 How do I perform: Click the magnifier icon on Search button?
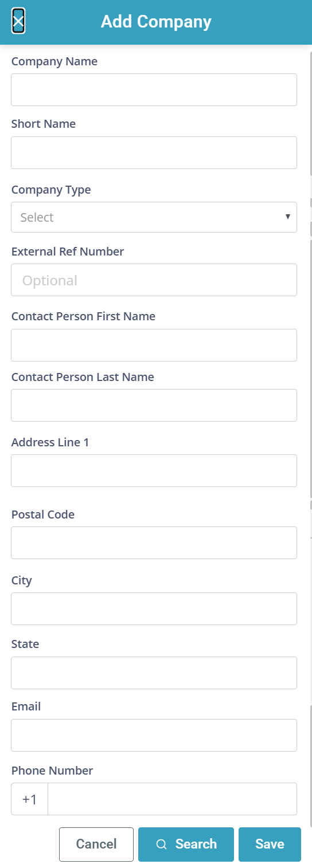click(x=161, y=844)
